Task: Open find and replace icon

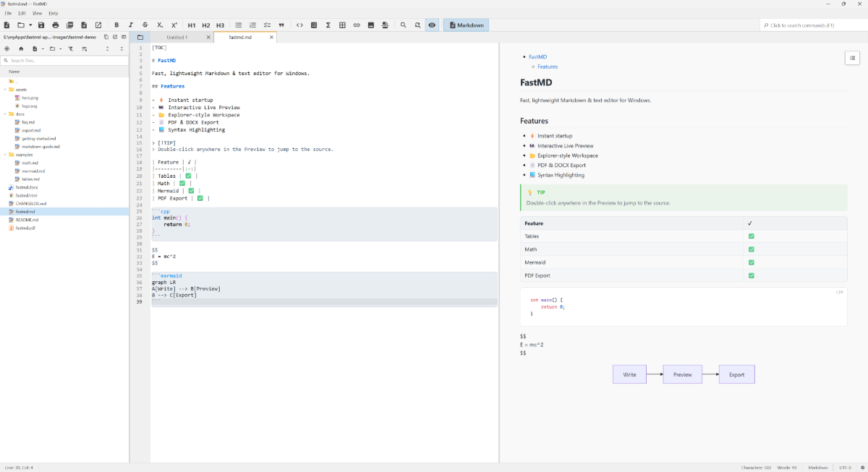Action: [x=418, y=25]
